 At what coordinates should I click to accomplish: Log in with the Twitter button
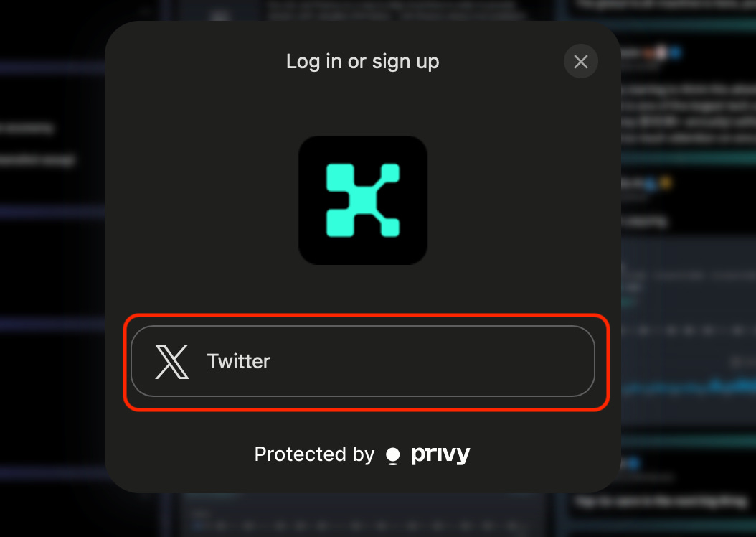[362, 361]
